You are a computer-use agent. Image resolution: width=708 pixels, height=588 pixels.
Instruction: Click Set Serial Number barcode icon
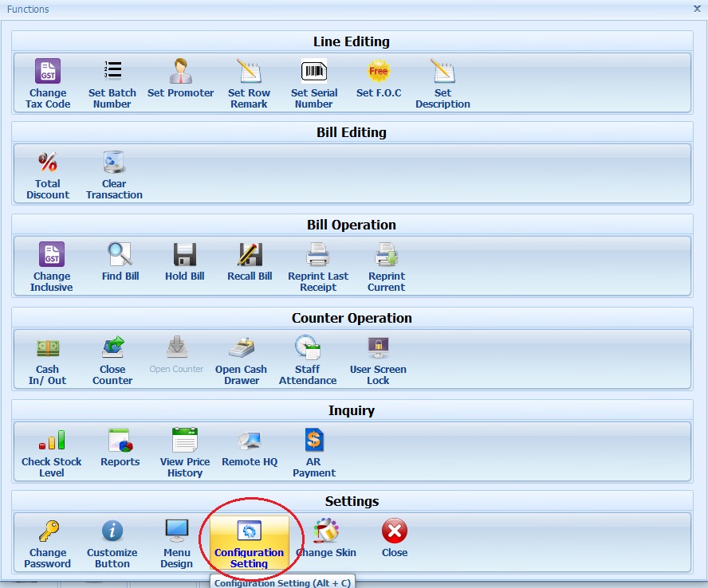313,73
